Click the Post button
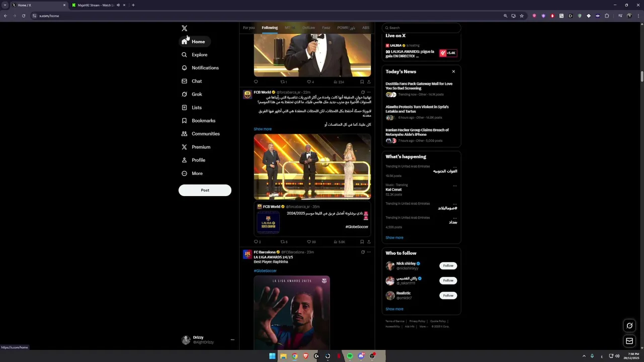 [205, 190]
